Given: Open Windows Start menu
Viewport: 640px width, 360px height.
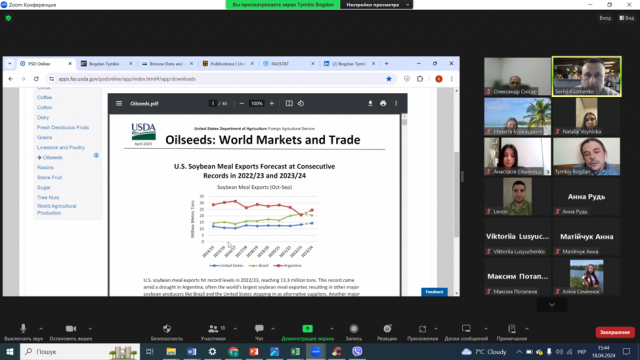Looking at the screenshot, I should 10,351.
